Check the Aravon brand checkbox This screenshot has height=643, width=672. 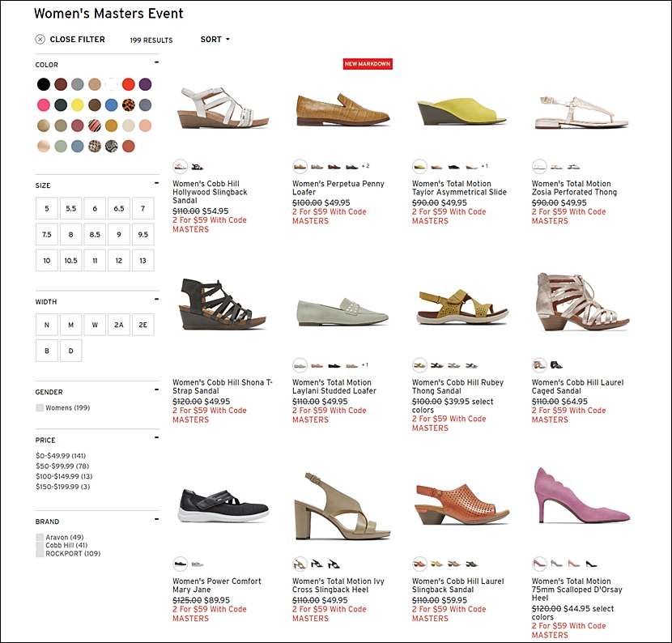[x=40, y=537]
